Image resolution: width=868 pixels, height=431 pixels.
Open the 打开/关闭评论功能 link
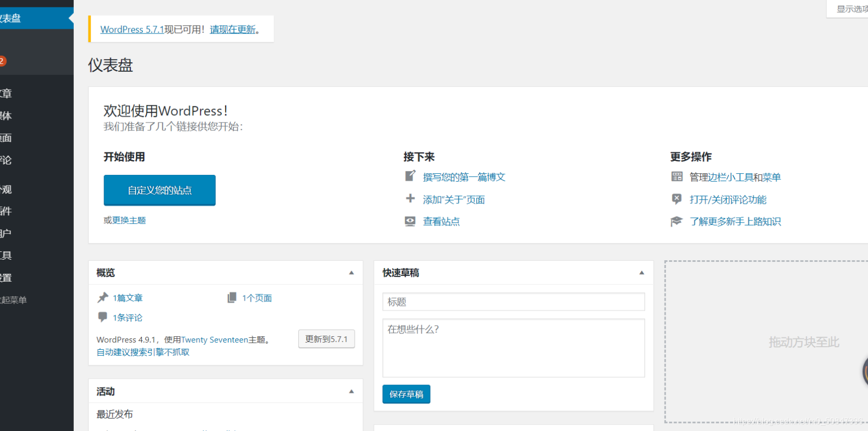(728, 200)
